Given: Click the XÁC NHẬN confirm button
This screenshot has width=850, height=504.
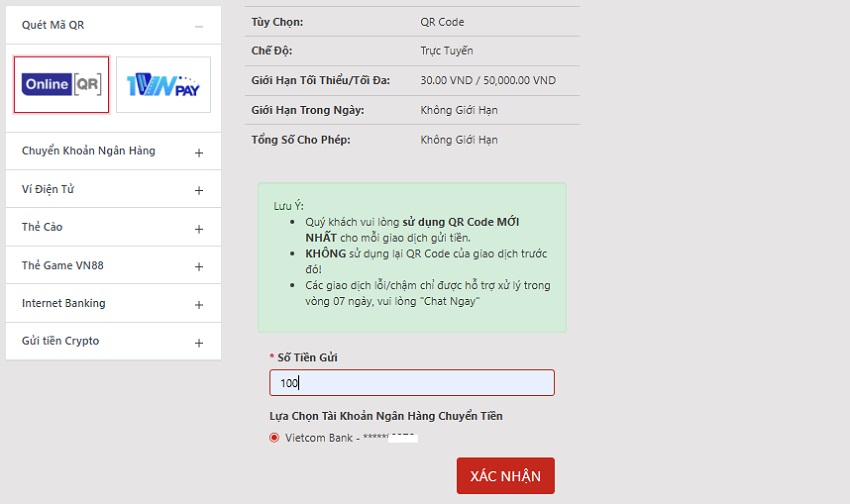Looking at the screenshot, I should (505, 476).
